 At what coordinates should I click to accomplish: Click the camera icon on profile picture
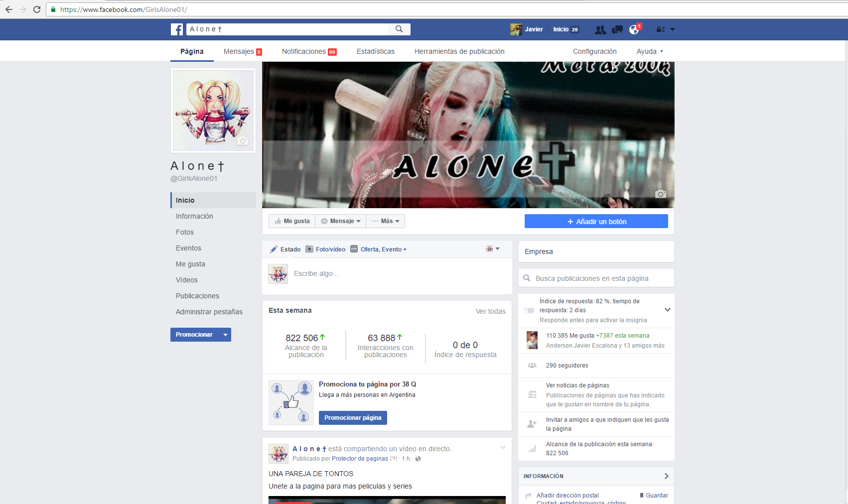click(243, 141)
